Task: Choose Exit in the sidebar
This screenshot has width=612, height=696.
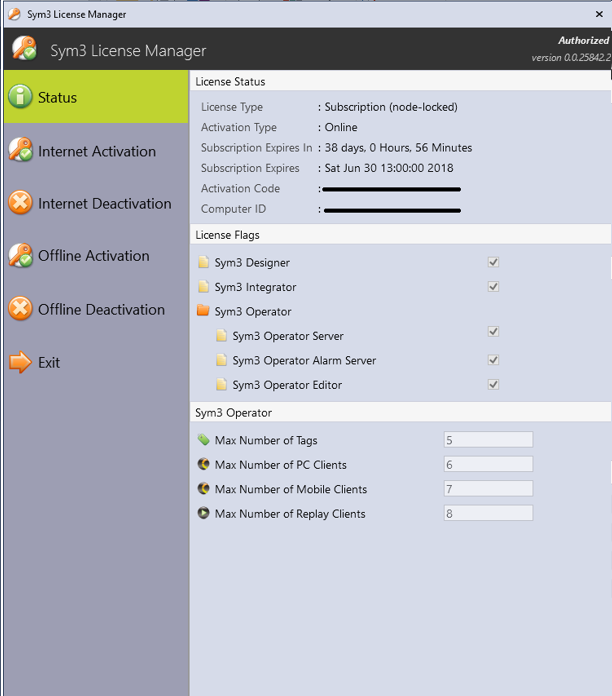Action: (x=96, y=362)
